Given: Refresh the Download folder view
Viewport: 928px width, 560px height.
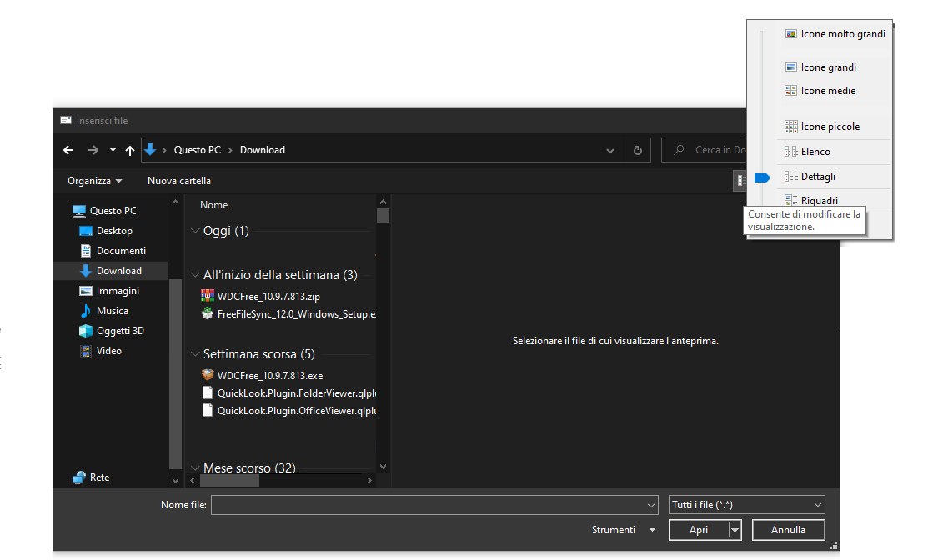Looking at the screenshot, I should (638, 150).
